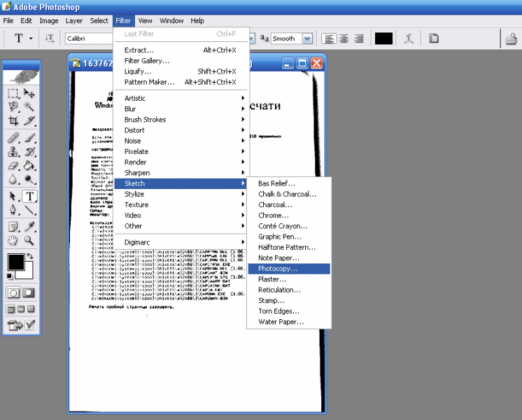Switch to Full Screen Mode
The width and height of the screenshot is (522, 420).
coord(31,309)
